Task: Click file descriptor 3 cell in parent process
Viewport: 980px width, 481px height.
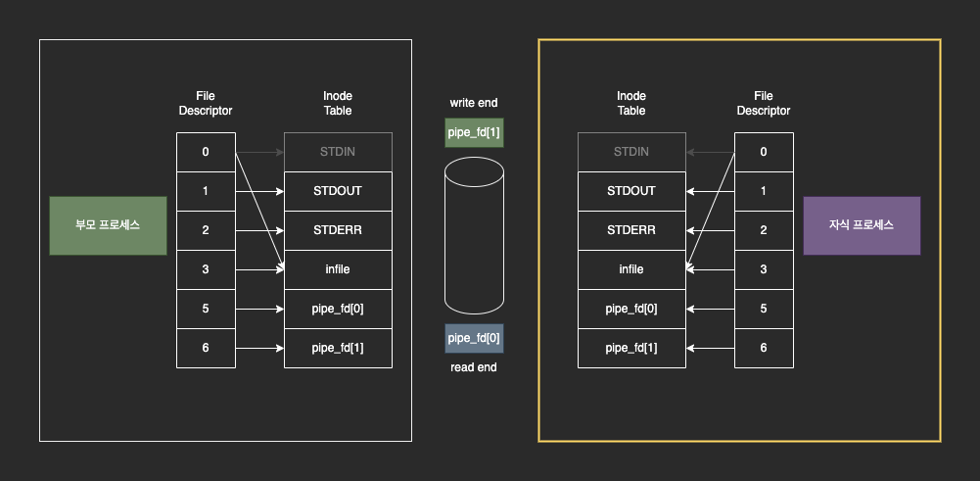Action: click(206, 269)
